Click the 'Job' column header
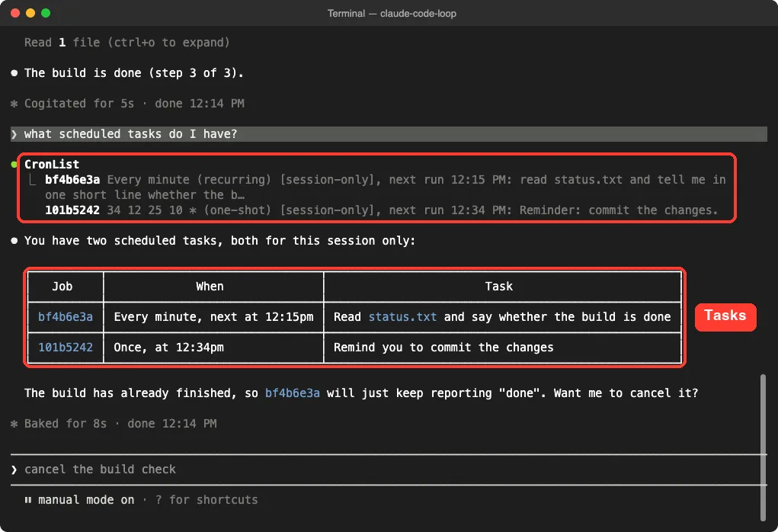This screenshot has height=532, width=778. (62, 287)
